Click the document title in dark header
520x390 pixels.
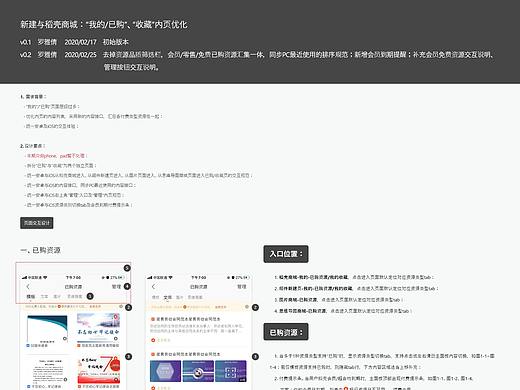[x=104, y=24]
